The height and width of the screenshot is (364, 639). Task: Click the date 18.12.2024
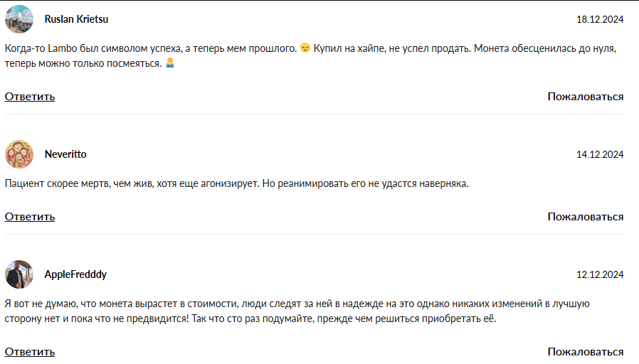[x=600, y=19]
